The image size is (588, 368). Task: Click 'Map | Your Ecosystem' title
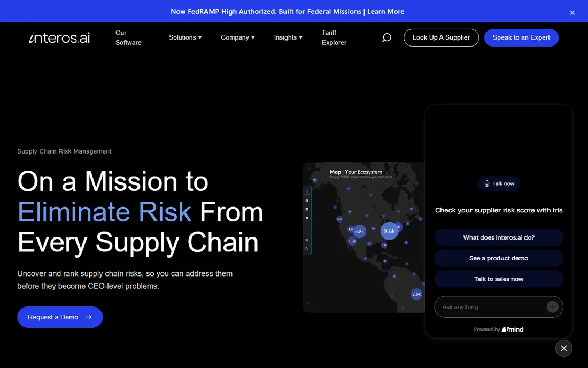356,172
